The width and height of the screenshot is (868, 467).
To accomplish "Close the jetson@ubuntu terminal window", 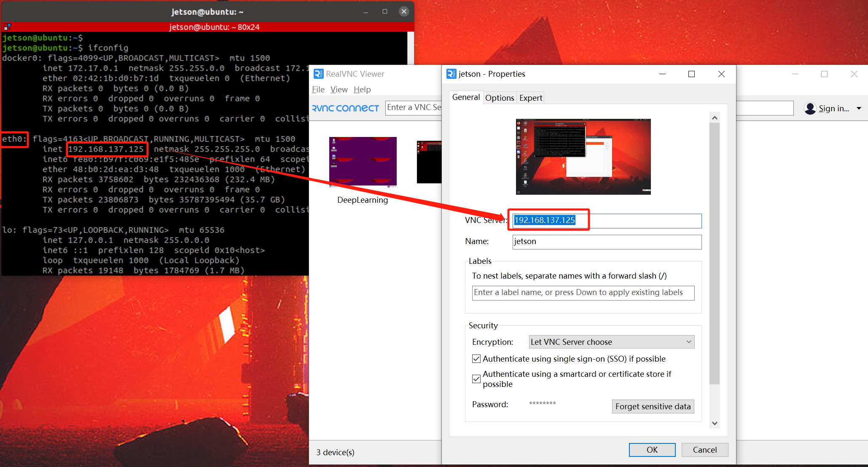I will [404, 12].
